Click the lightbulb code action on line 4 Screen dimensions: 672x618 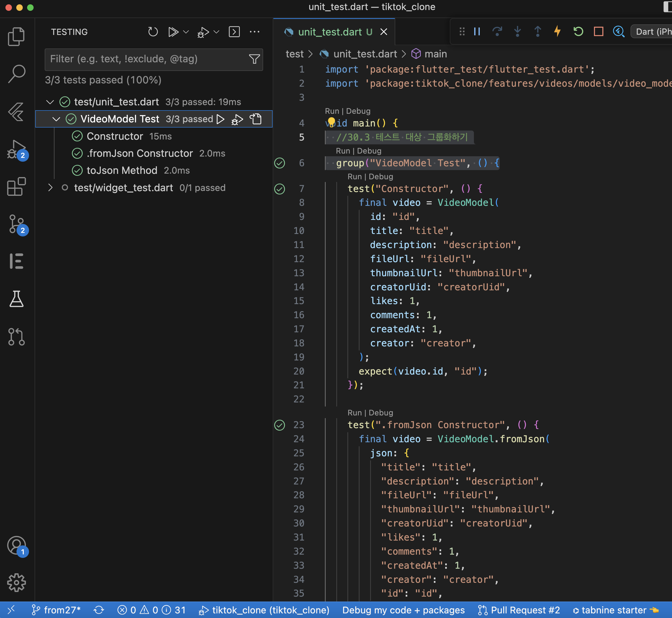pyautogui.click(x=331, y=122)
